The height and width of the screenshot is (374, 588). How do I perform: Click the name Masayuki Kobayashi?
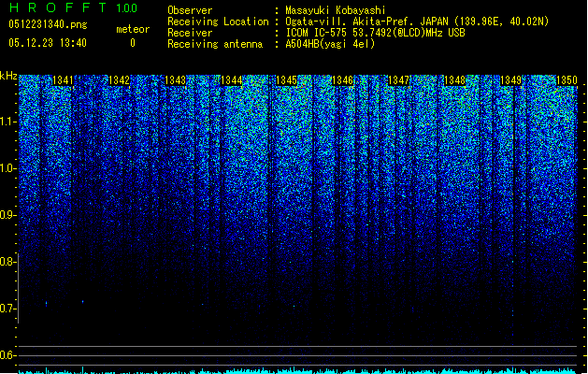tap(336, 10)
